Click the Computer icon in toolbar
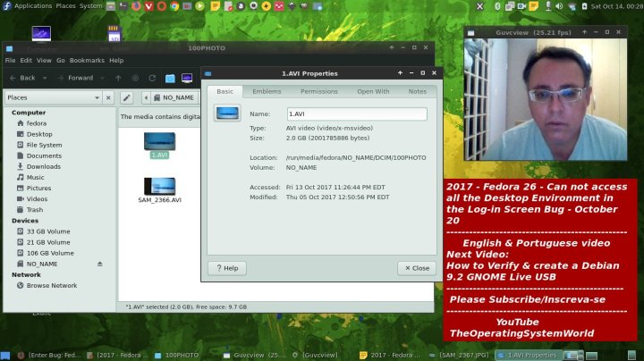 coord(187,78)
